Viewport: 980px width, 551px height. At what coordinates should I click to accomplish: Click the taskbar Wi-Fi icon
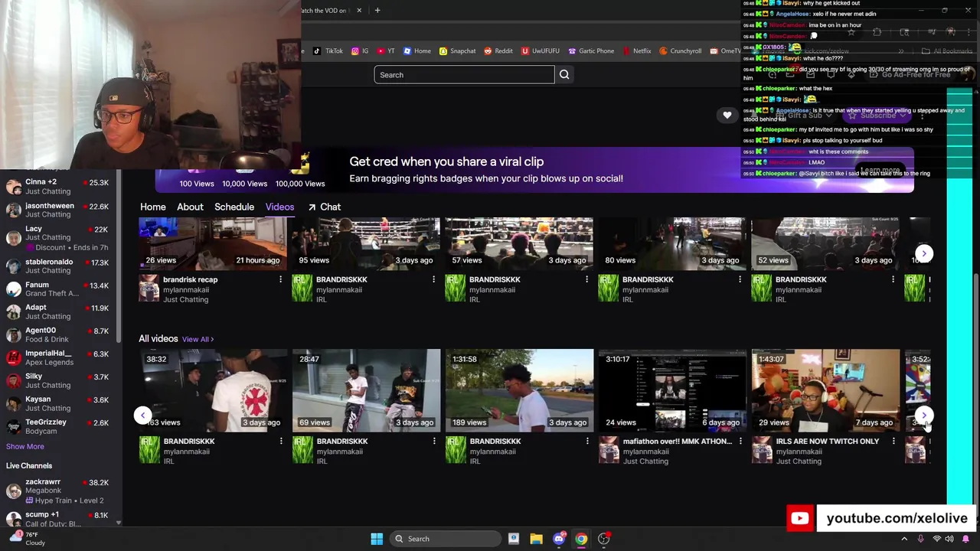click(936, 539)
